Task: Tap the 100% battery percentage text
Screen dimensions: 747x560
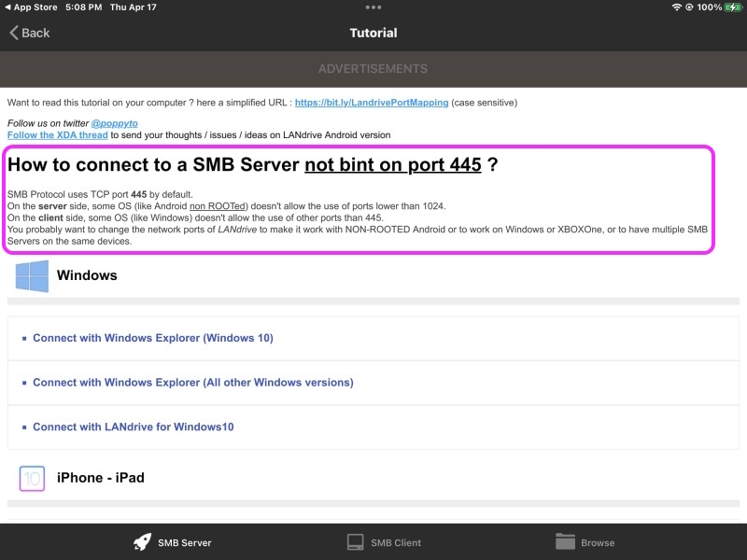Action: 710,7
